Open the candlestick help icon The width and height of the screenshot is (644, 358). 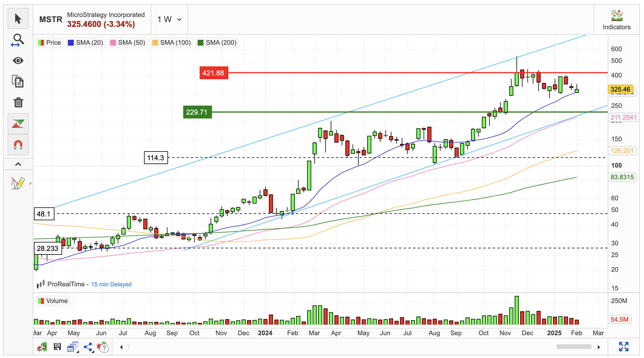pyautogui.click(x=103, y=347)
